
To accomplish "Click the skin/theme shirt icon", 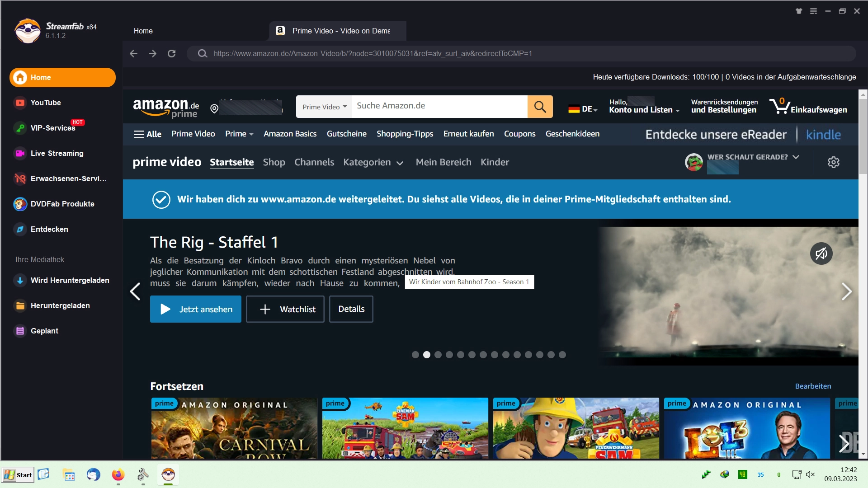I will pos(799,11).
